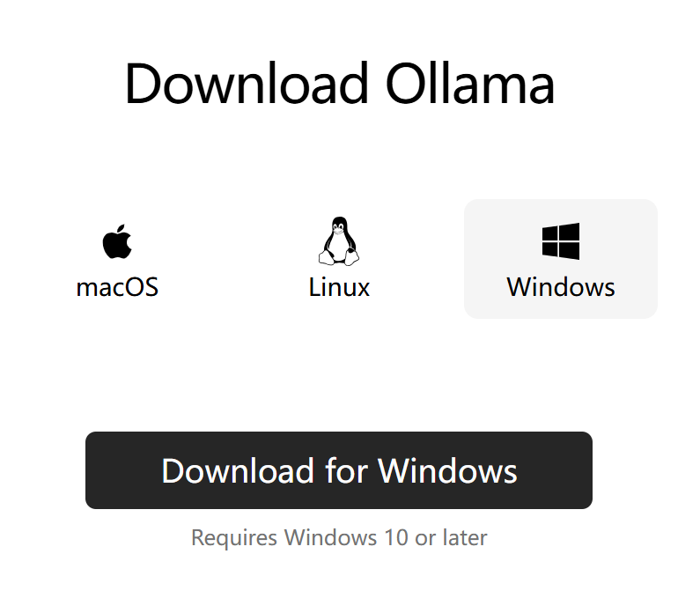Open Linux download option

click(x=339, y=259)
